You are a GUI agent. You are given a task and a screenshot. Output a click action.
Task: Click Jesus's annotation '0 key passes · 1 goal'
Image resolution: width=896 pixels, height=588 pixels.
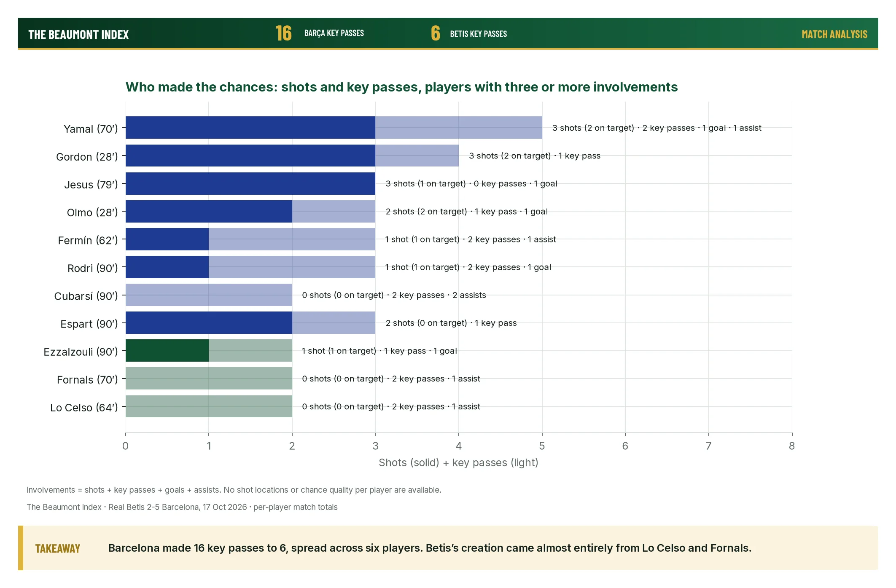point(516,183)
